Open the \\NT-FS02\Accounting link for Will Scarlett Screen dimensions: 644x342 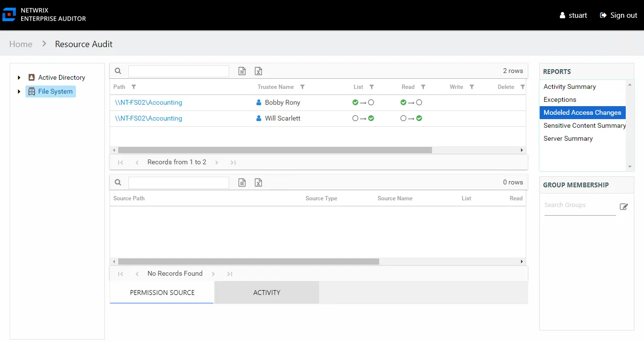coord(149,118)
